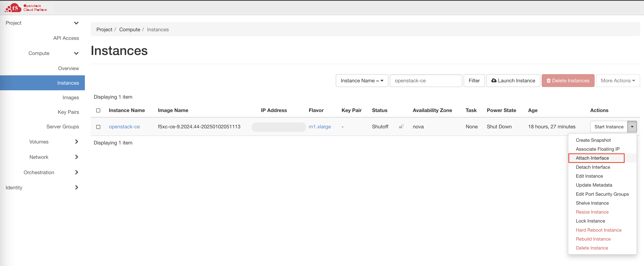Check the openstack-ce row checkbox
Viewport: 644px width, 266px height.
tap(98, 127)
